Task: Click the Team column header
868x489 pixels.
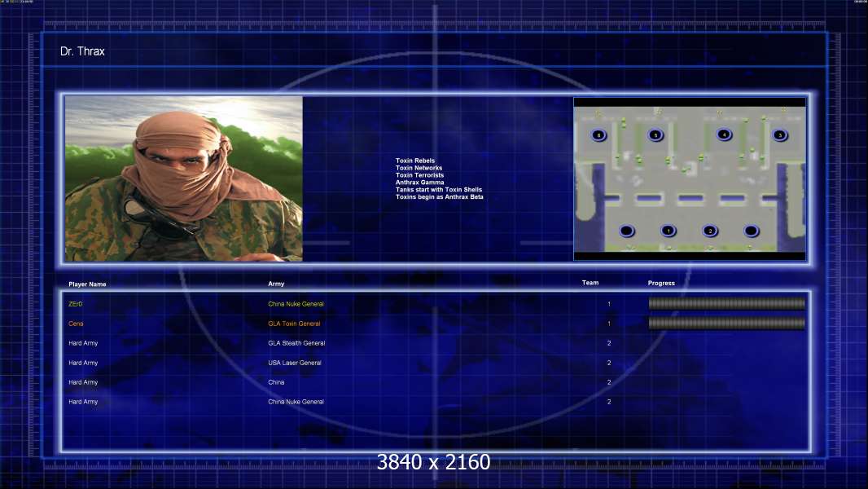Action: (x=590, y=283)
